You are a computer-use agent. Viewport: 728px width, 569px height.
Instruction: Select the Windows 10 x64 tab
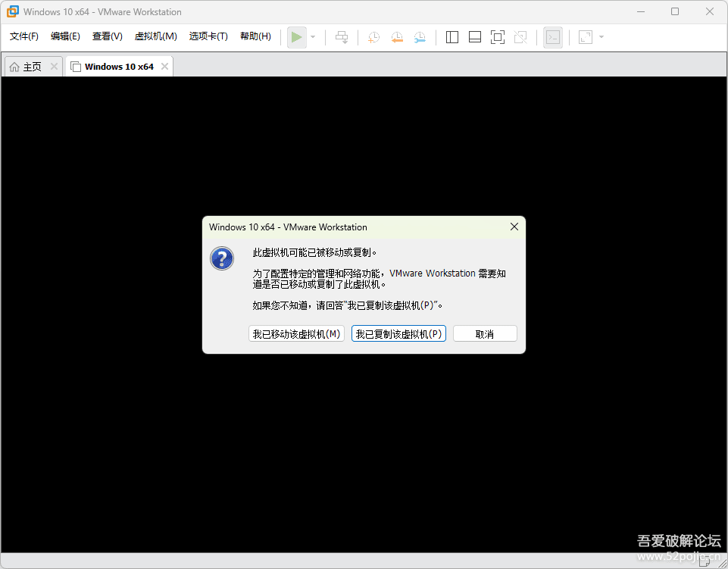point(117,66)
